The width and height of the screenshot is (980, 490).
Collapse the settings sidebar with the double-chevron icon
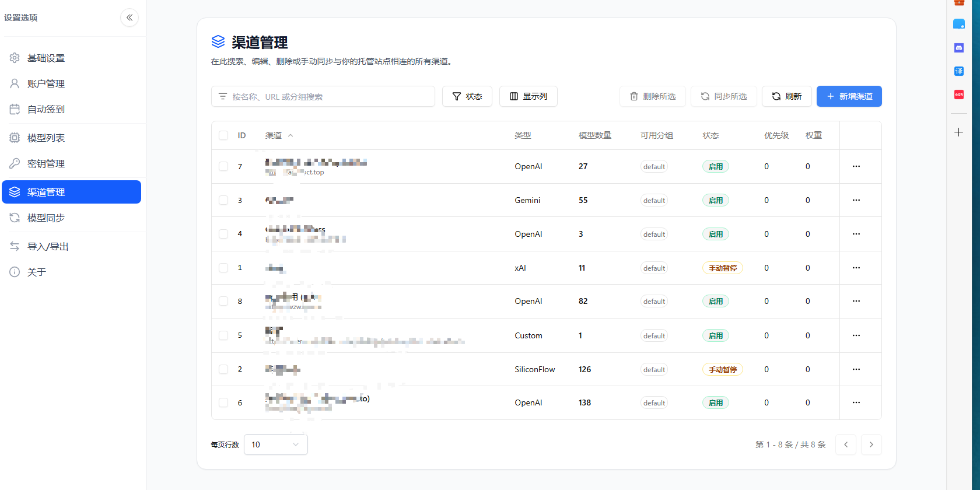coord(129,17)
